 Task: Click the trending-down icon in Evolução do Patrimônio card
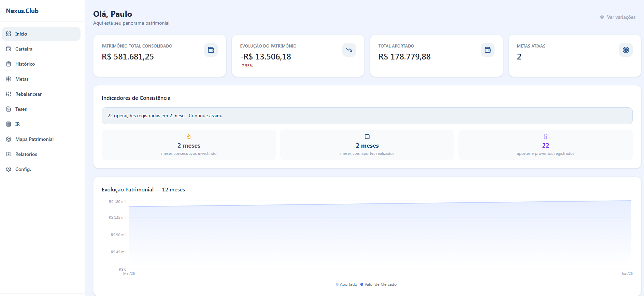point(349,50)
